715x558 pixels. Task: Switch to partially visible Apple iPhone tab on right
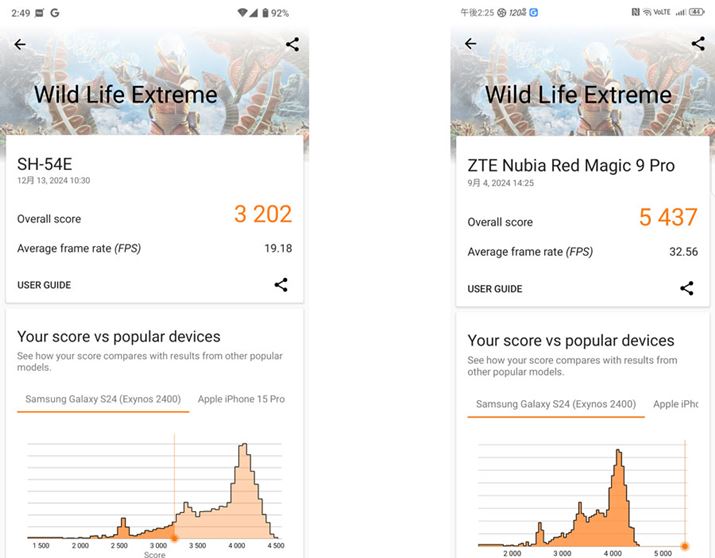(x=675, y=404)
